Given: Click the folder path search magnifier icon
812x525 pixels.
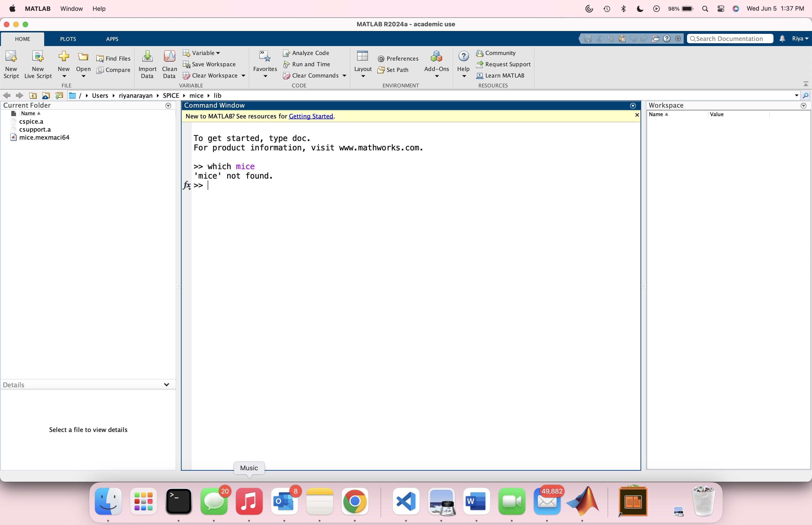Looking at the screenshot, I should (805, 95).
